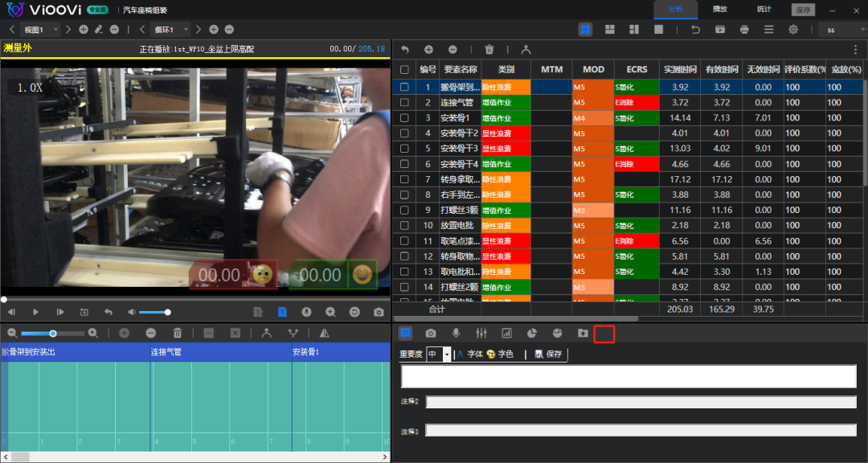The image size is (868, 463).
Task: Check the checkbox for row 7
Action: point(404,179)
